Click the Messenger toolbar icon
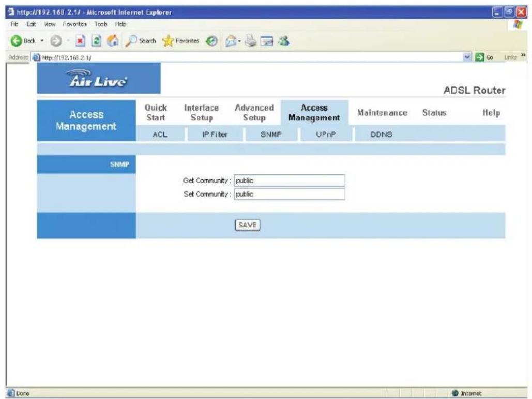532x399 pixels. coord(284,41)
